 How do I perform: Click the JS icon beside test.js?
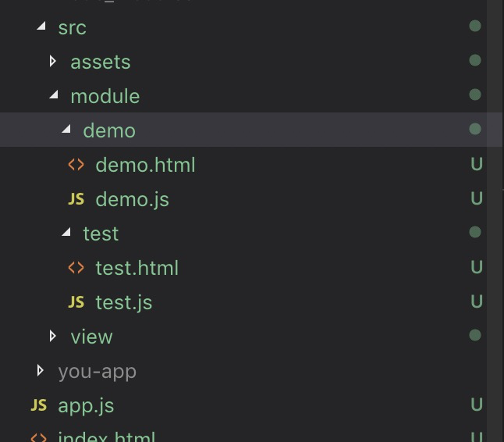76,302
